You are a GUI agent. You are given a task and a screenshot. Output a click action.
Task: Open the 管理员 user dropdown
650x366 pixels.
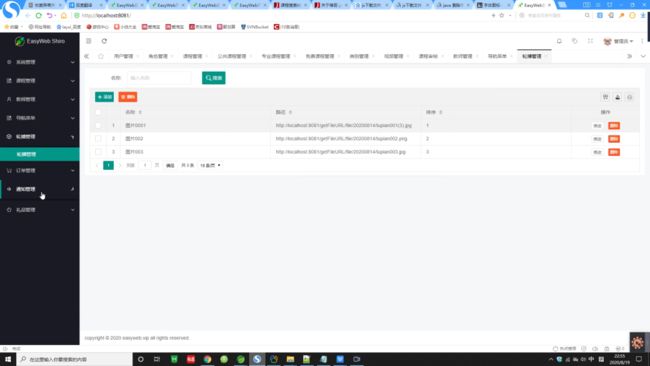(618, 41)
